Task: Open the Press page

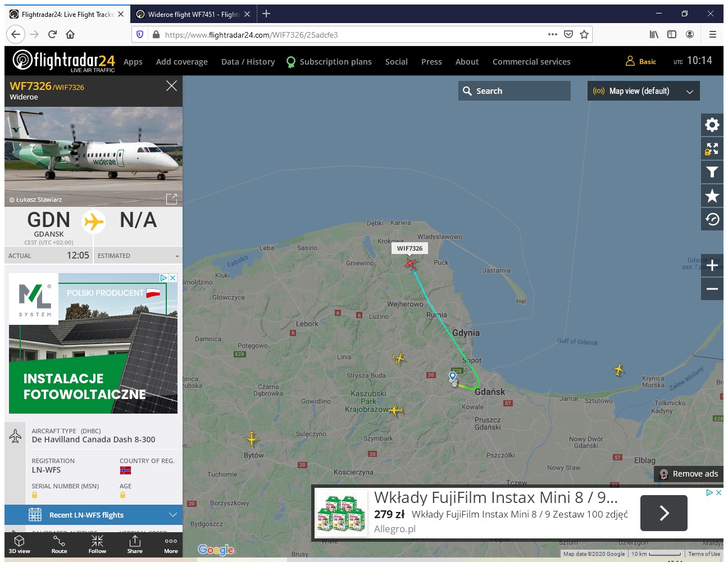Action: pyautogui.click(x=431, y=62)
